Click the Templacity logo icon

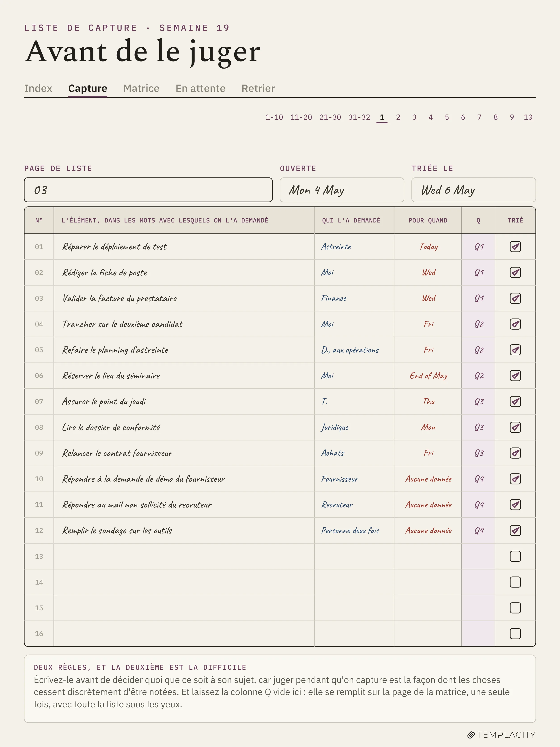coord(471,735)
